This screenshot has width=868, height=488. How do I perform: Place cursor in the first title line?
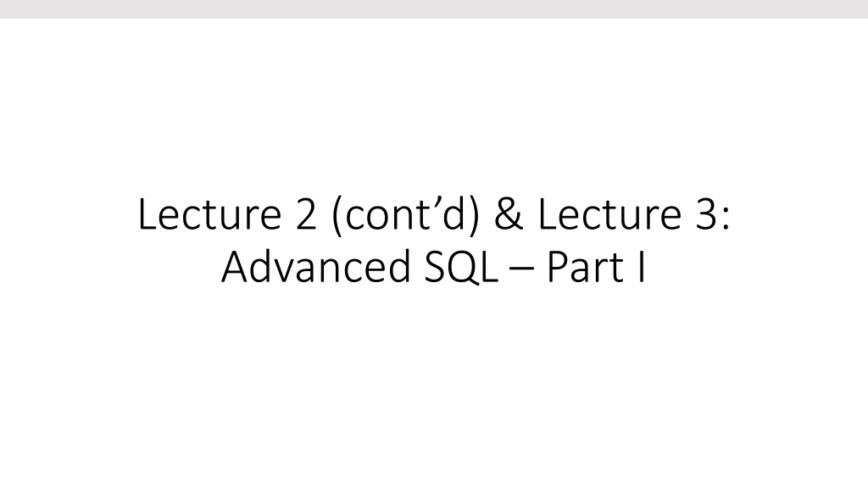tap(434, 214)
